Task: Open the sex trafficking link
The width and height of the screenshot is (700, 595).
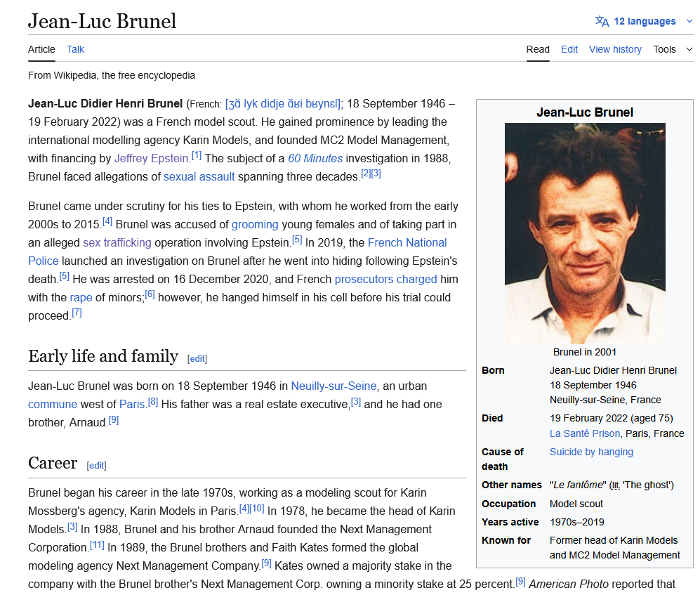Action: tap(117, 242)
